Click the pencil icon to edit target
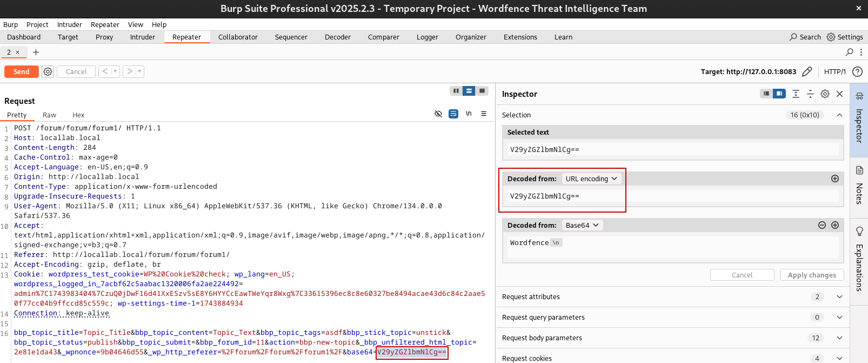 pyautogui.click(x=807, y=71)
